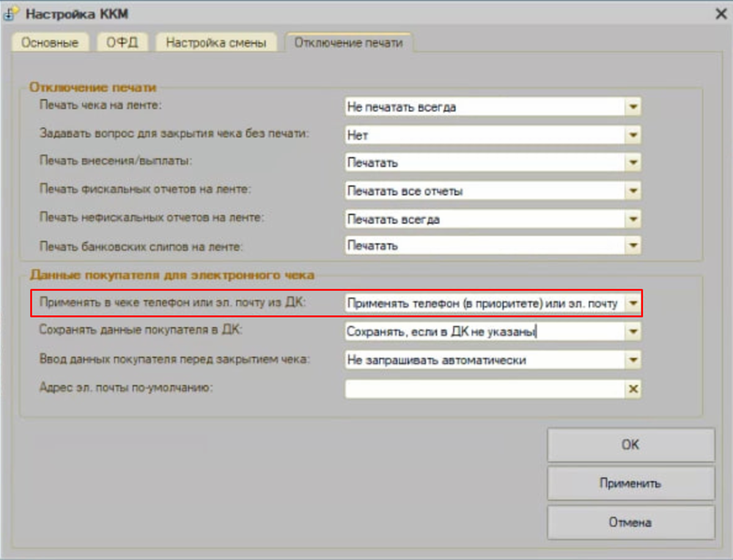The height and width of the screenshot is (560, 733).
Task: Go to the Настройка смены tab
Action: [x=216, y=43]
